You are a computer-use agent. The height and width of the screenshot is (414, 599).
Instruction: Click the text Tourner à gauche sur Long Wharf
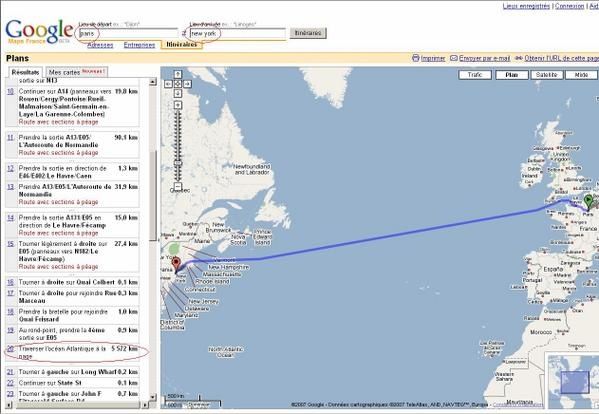(x=67, y=372)
